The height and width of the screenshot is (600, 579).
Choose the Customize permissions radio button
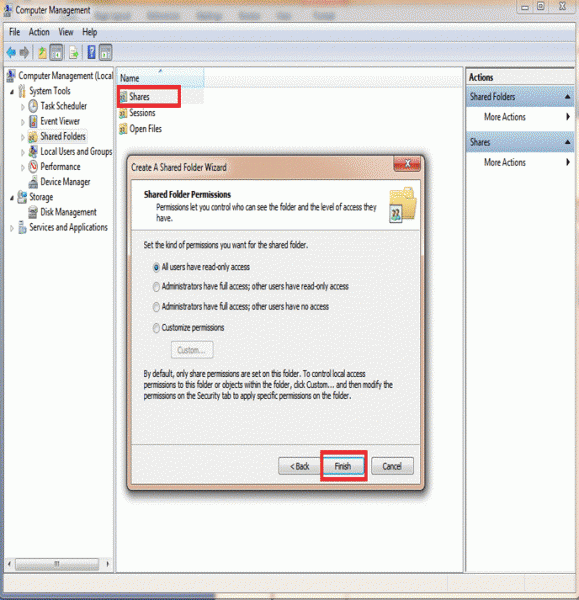coord(156,328)
